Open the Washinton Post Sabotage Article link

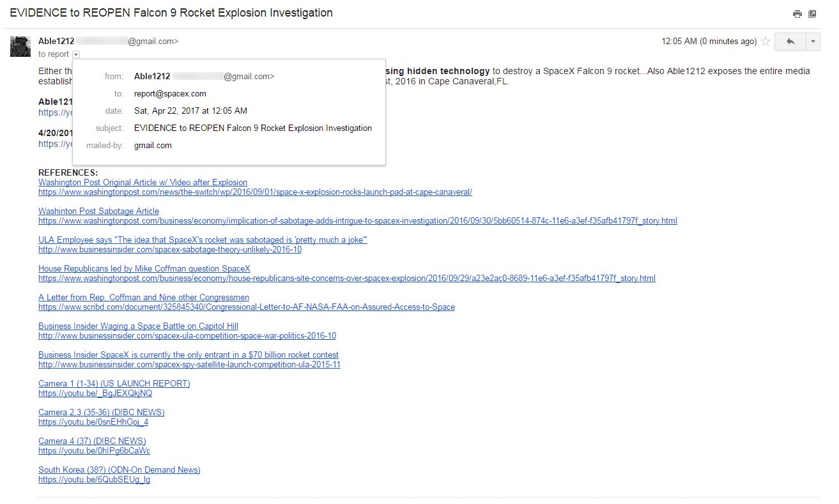pyautogui.click(x=98, y=211)
